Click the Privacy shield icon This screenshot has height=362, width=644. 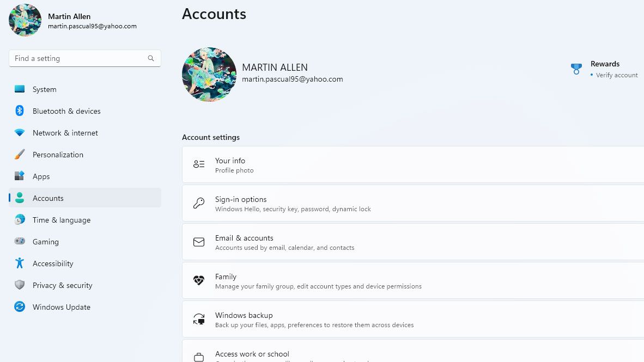(20, 285)
